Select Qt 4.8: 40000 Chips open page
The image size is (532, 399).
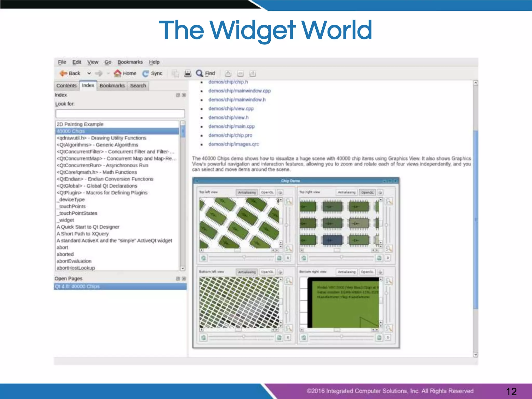[x=120, y=287]
